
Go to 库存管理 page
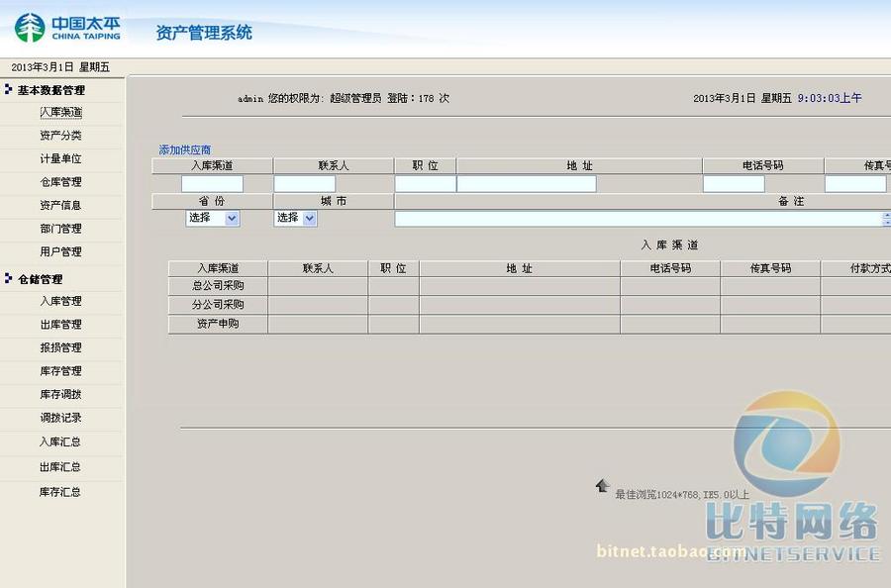tap(60, 371)
